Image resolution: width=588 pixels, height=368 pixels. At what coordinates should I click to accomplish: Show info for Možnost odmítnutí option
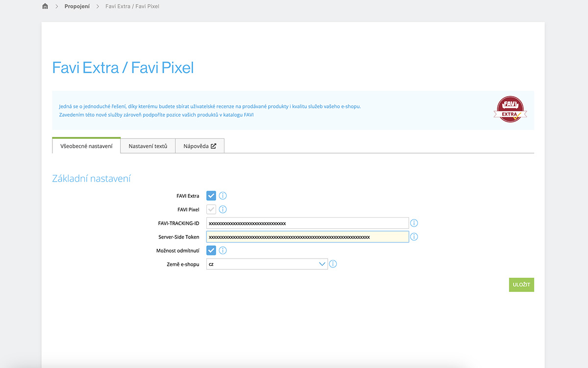(223, 250)
